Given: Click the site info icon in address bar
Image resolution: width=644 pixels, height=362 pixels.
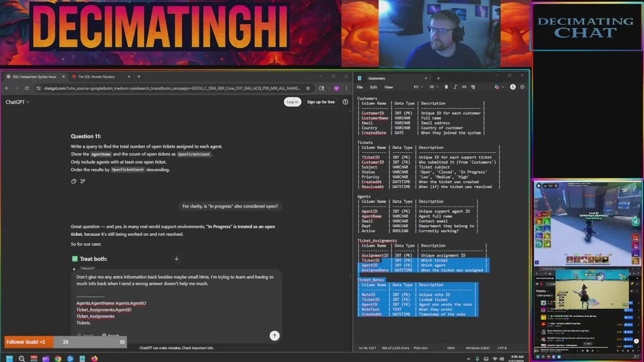Looking at the screenshot, I should pyautogui.click(x=38, y=88).
